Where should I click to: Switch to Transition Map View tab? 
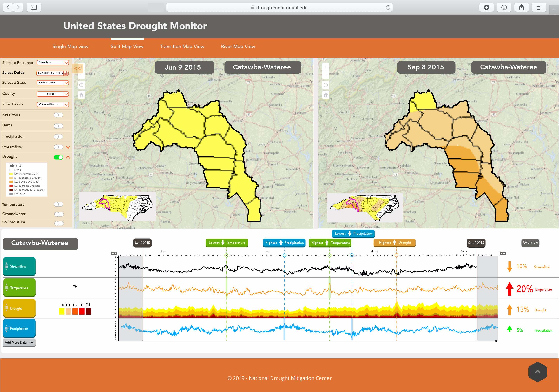point(182,47)
